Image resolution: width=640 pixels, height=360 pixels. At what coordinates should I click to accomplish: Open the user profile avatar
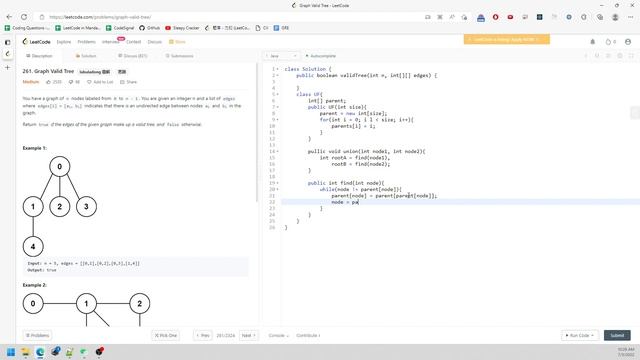pos(628,42)
